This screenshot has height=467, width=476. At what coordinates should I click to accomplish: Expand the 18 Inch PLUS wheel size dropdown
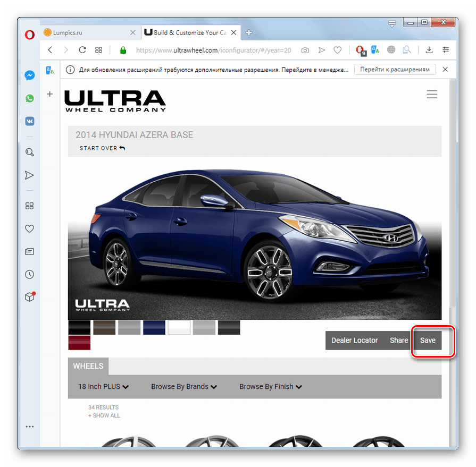coord(103,386)
